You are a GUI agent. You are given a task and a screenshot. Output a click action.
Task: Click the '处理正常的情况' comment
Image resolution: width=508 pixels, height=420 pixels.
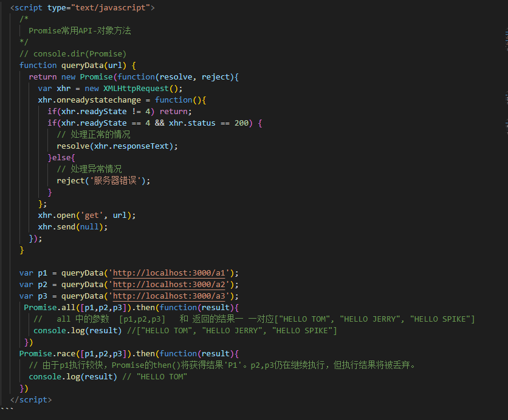click(x=94, y=135)
